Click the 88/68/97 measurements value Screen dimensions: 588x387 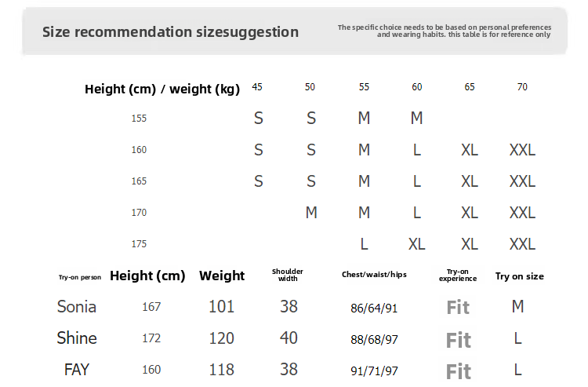[374, 339]
